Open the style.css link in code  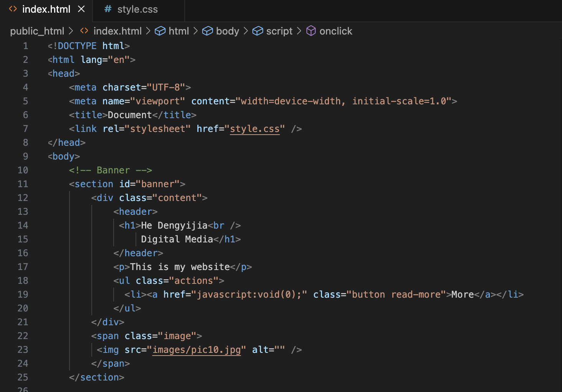click(255, 129)
